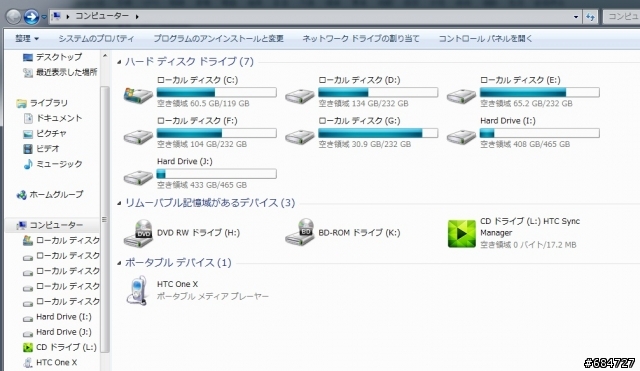The image size is (640, 371).
Task: Expand the arrow after コンピューター breadcrumb
Action: (x=137, y=17)
